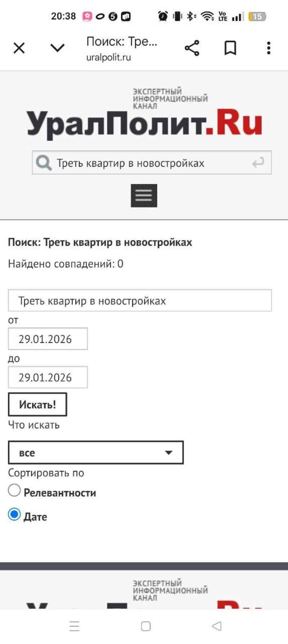Tap the Bluetooth status icon
The width and height of the screenshot is (288, 644).
[x=192, y=16]
